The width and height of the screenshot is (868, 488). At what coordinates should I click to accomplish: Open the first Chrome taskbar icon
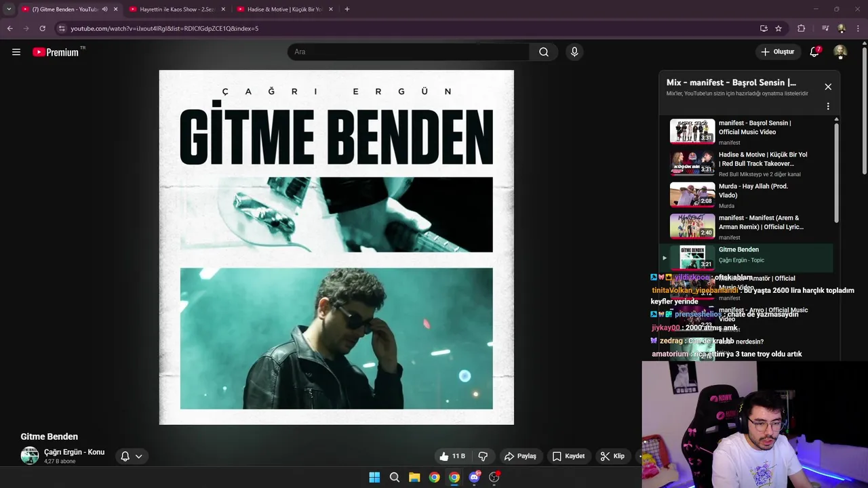434,477
